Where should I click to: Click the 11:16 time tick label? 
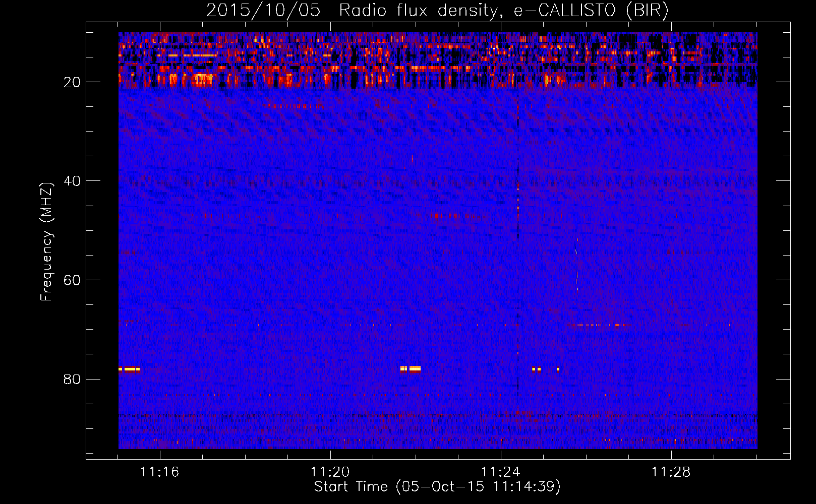coord(160,472)
